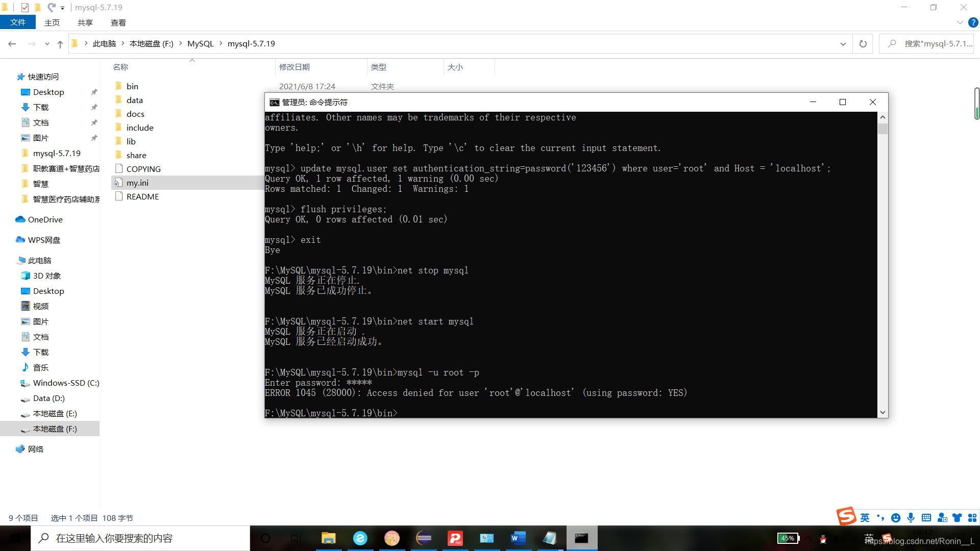The height and width of the screenshot is (551, 980).
Task: Click the Back navigation arrow in Explorer
Action: 12,44
